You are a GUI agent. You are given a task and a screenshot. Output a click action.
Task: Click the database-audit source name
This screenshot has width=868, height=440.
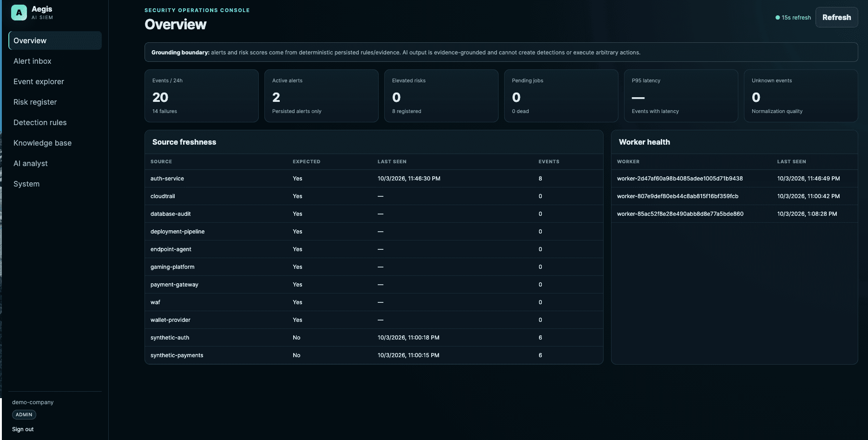171,214
